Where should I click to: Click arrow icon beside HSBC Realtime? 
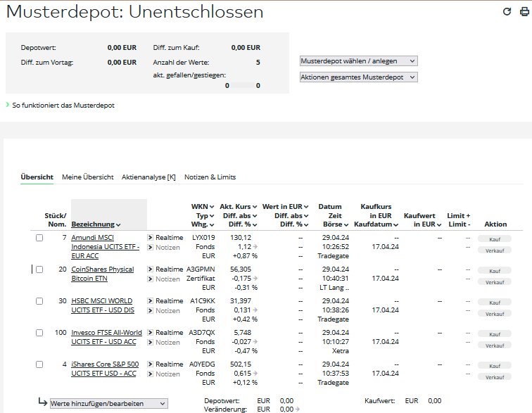(151, 300)
